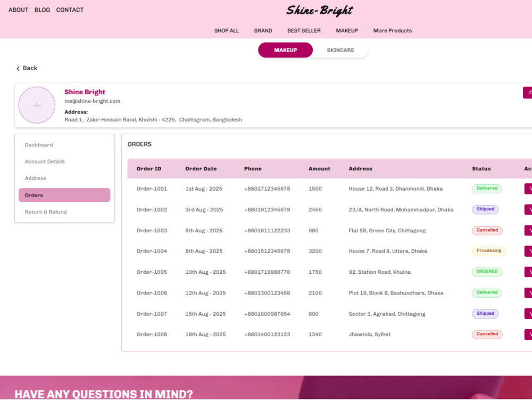532x400 pixels.
Task: Click the ORDERS section heading
Action: click(139, 144)
